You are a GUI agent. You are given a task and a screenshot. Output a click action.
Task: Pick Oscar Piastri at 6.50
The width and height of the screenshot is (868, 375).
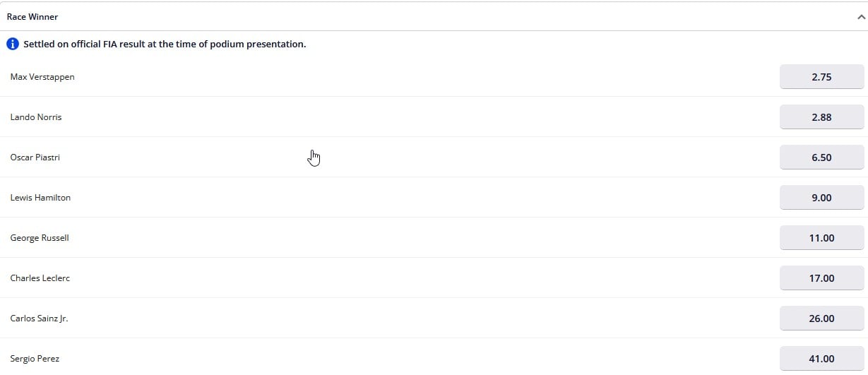pyautogui.click(x=821, y=157)
